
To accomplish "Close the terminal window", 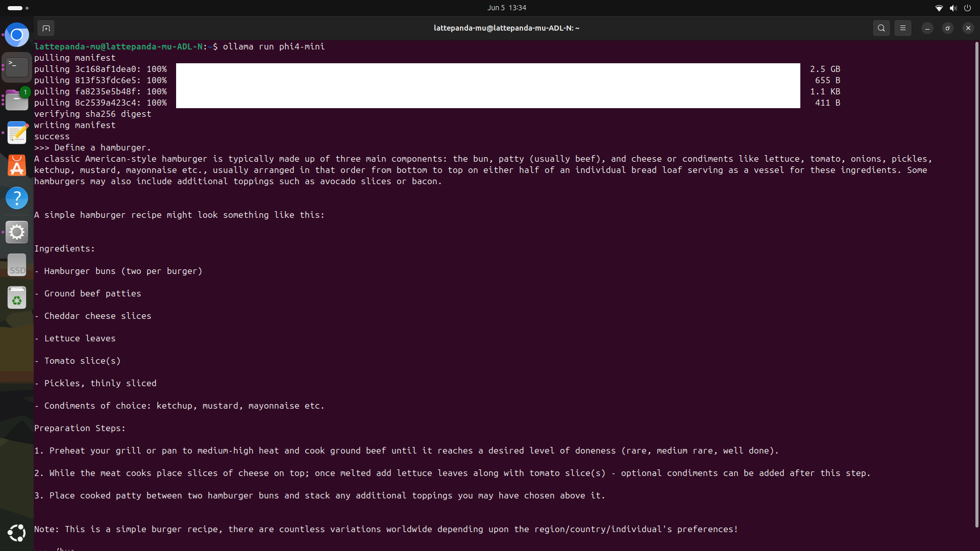I will [x=968, y=28].
